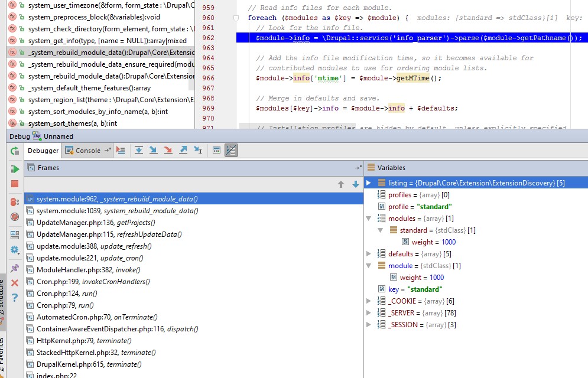
Task: Select system_check_directory in Structure list
Action: pyautogui.click(x=100, y=29)
